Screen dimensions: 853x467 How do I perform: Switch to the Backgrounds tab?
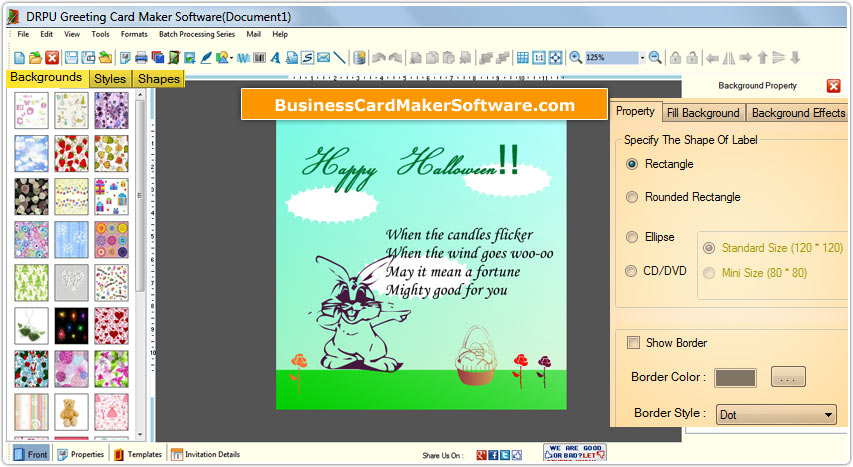[x=46, y=77]
